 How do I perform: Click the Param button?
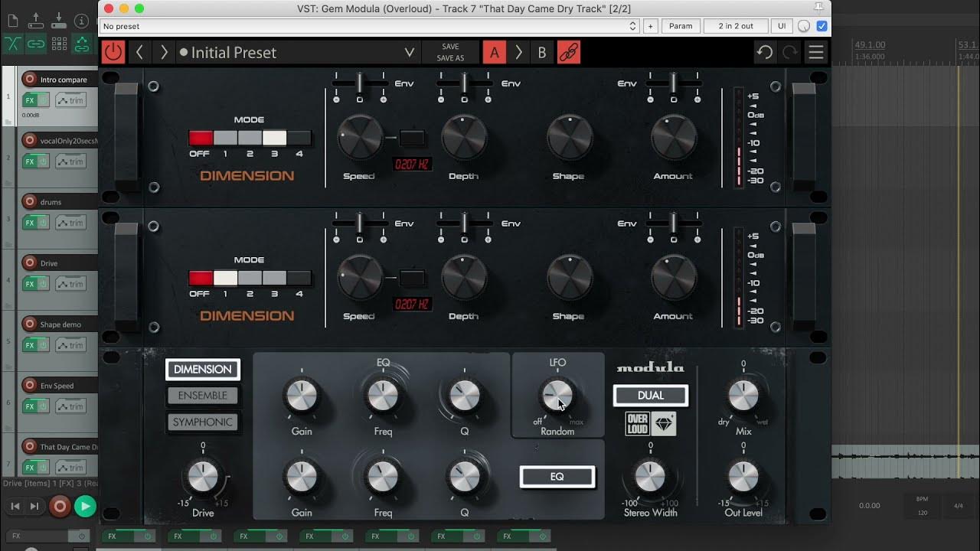pyautogui.click(x=681, y=26)
